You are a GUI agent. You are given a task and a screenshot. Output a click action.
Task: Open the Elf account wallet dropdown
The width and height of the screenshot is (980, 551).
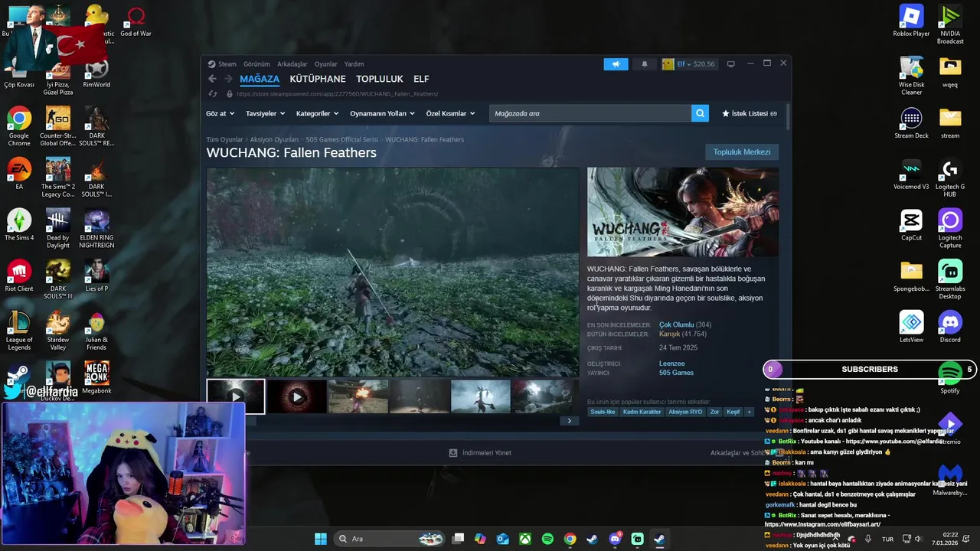(689, 64)
